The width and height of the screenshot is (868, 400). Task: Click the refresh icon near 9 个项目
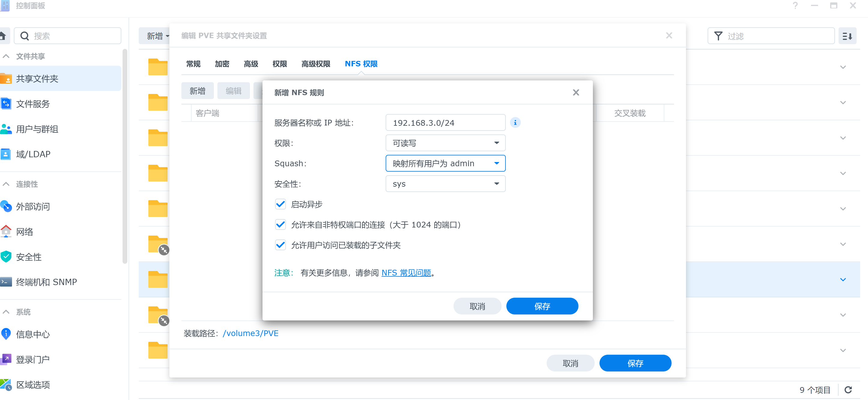(x=848, y=389)
